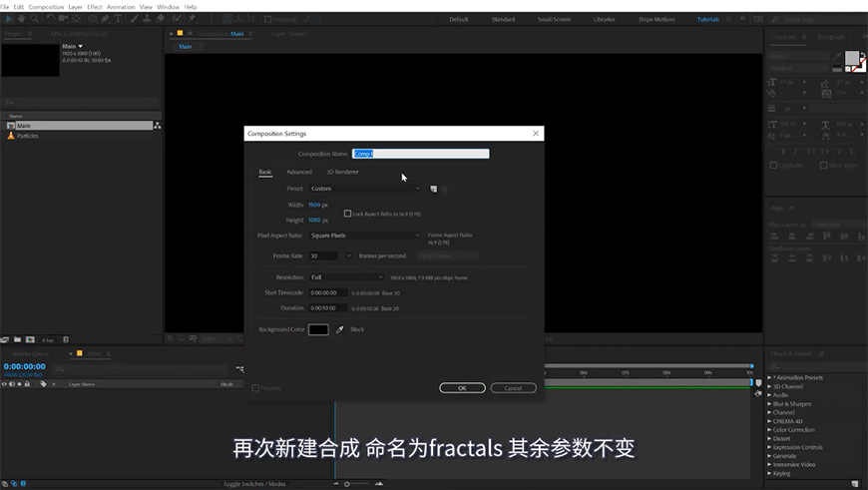Click the black Background Color swatch
Screen dimensions: 868x490
tap(318, 329)
